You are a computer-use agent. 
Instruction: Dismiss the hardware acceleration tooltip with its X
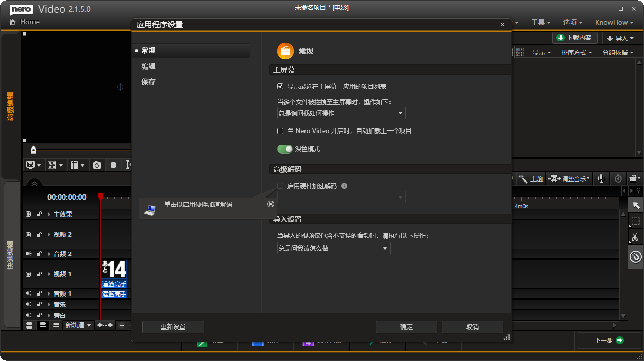pos(271,204)
